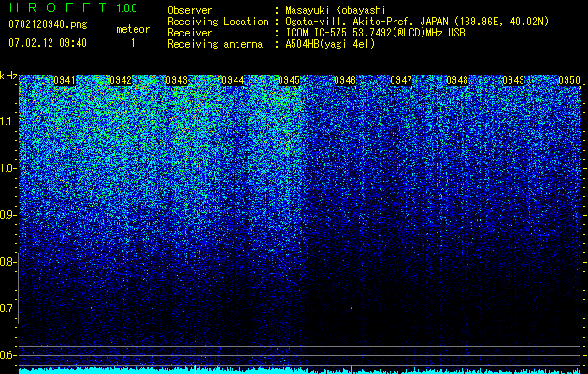Click the observer name Masayuki Kobayashi
Viewport: 588px width, 374px height.
[336, 11]
